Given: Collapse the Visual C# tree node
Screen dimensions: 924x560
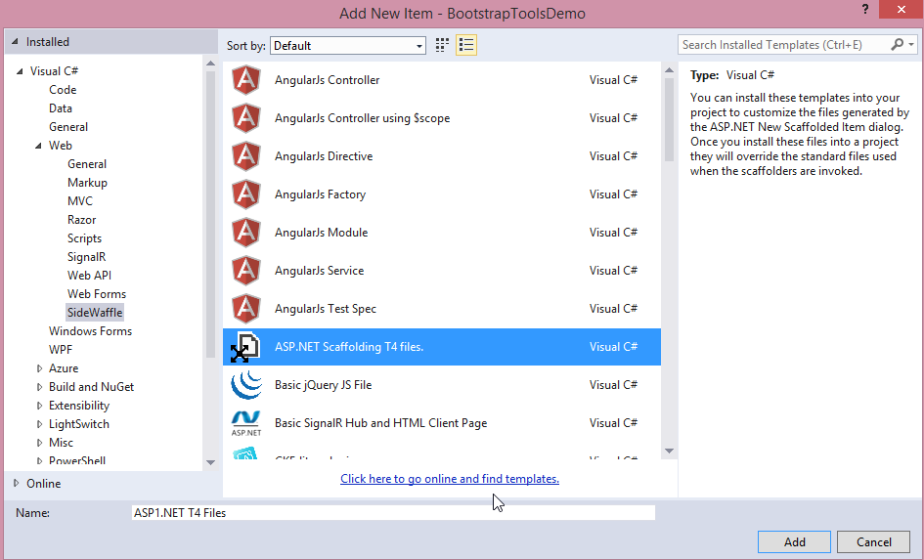Looking at the screenshot, I should click(x=20, y=71).
